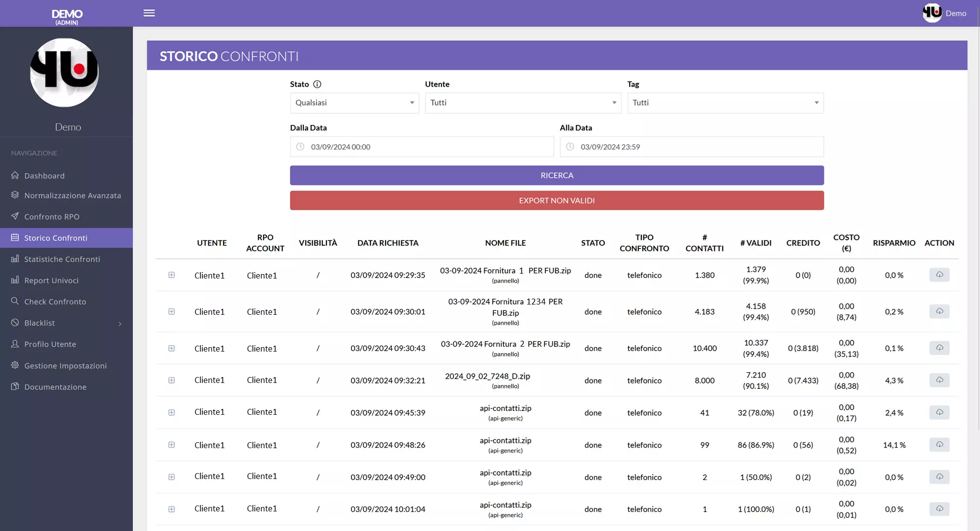This screenshot has height=531, width=980.
Task: Open Gestione Impostazioni settings
Action: point(65,365)
